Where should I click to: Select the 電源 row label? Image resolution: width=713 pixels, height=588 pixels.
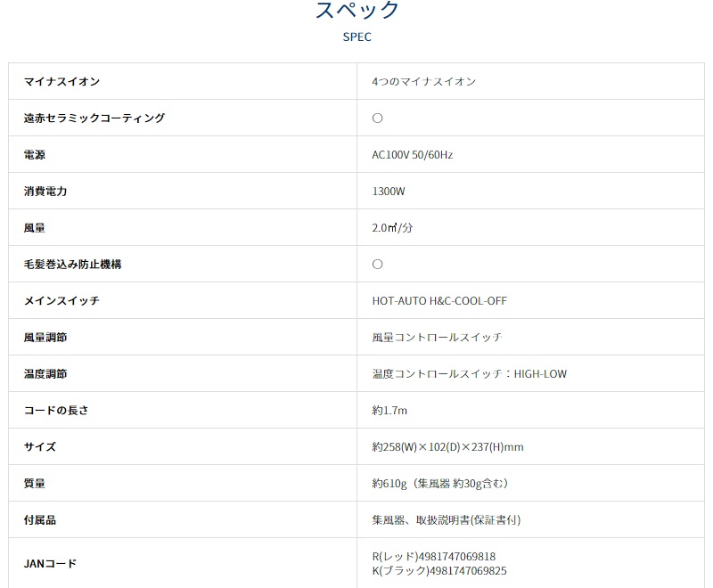tap(33, 154)
